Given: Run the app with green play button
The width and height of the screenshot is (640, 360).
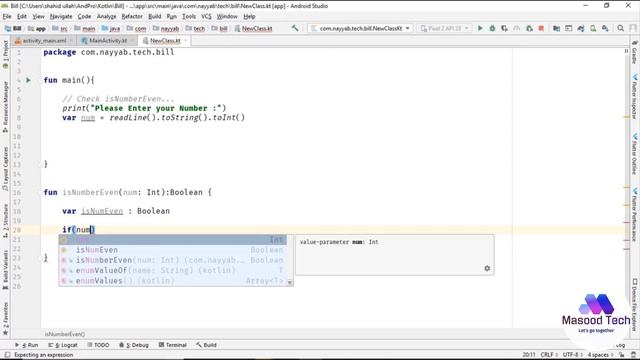Looking at the screenshot, I should coord(480,28).
